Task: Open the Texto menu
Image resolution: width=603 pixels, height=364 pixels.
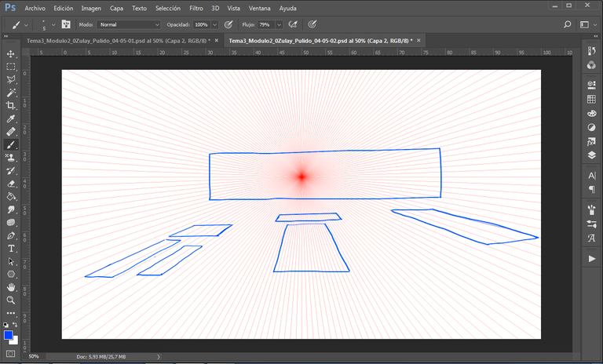Action: pos(139,8)
